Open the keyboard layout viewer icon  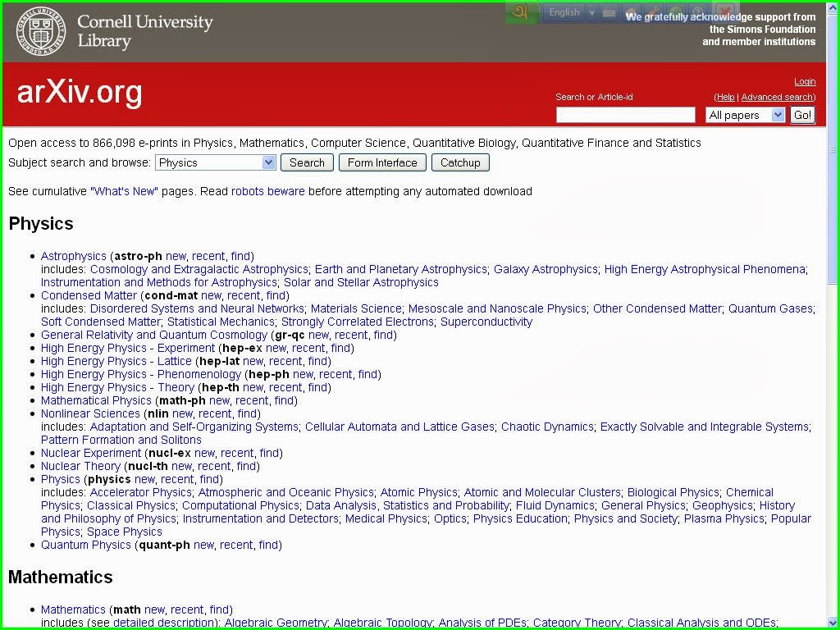[x=609, y=12]
